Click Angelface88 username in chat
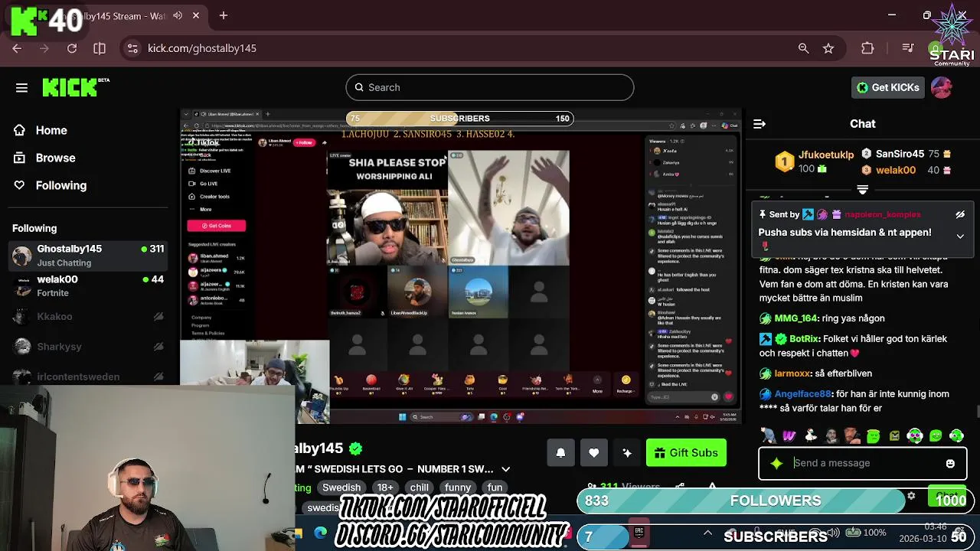This screenshot has height=551, width=980. click(802, 394)
